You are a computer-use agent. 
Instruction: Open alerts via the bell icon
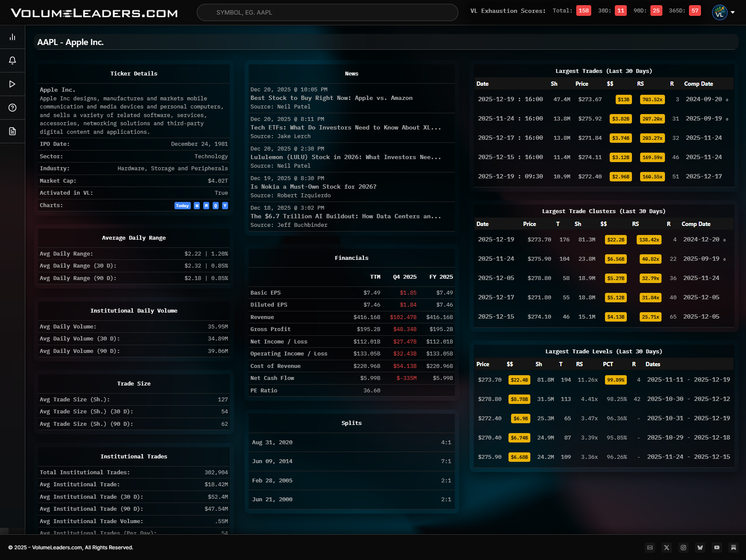click(x=12, y=60)
